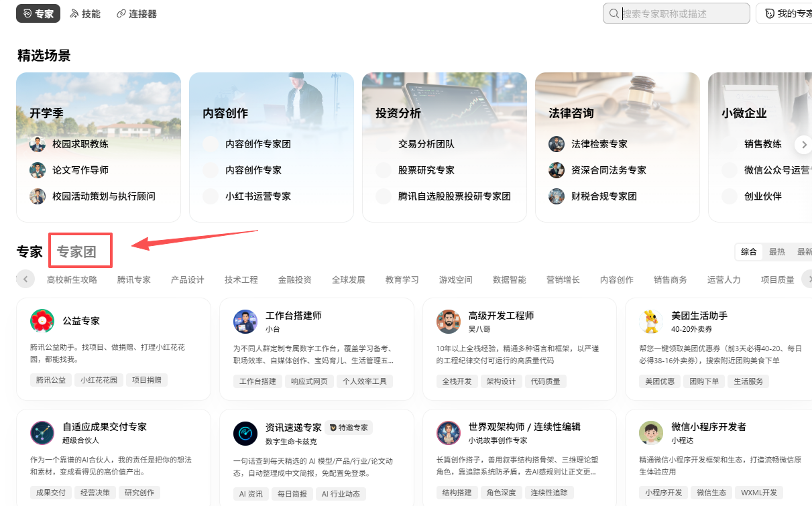Select the WXML开发 tag
Viewport: 812px width, 506px height.
coord(759,493)
